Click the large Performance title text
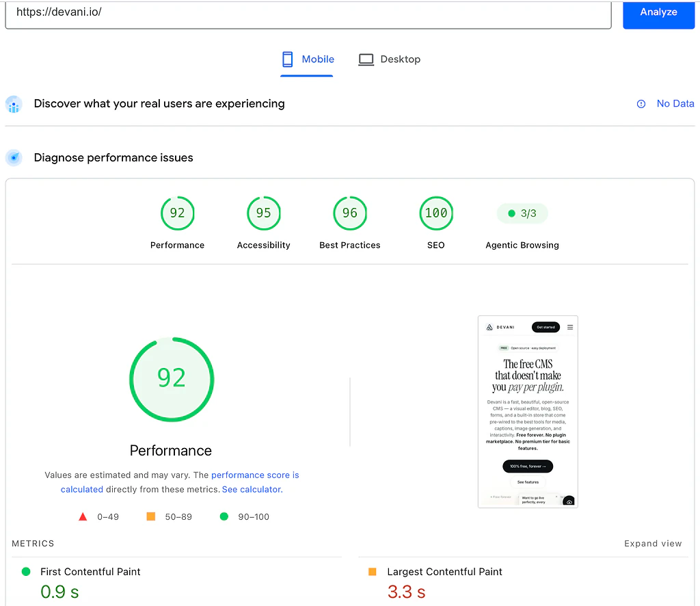The image size is (700, 606). point(170,451)
